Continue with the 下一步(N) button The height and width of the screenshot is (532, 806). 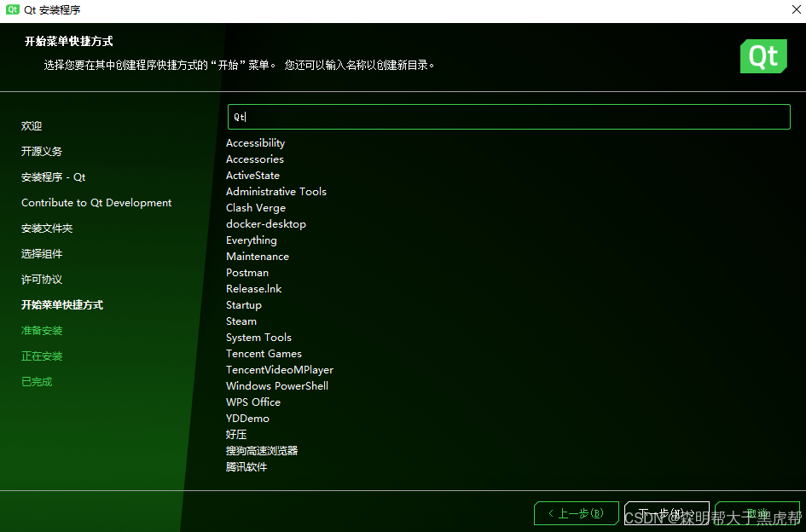pyautogui.click(x=667, y=513)
